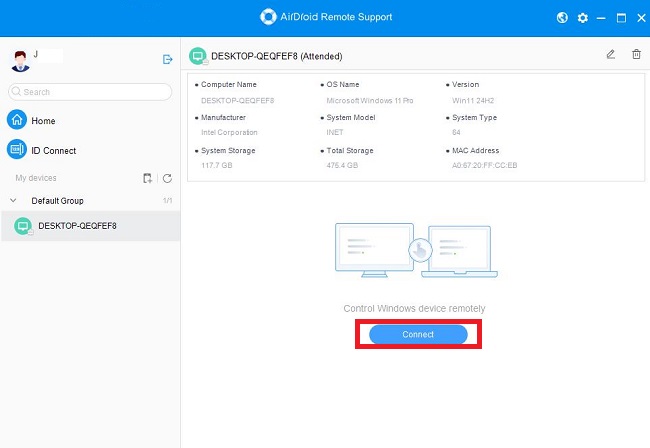This screenshot has width=650, height=448.
Task: Click the green device icon in the header
Action: (198, 55)
